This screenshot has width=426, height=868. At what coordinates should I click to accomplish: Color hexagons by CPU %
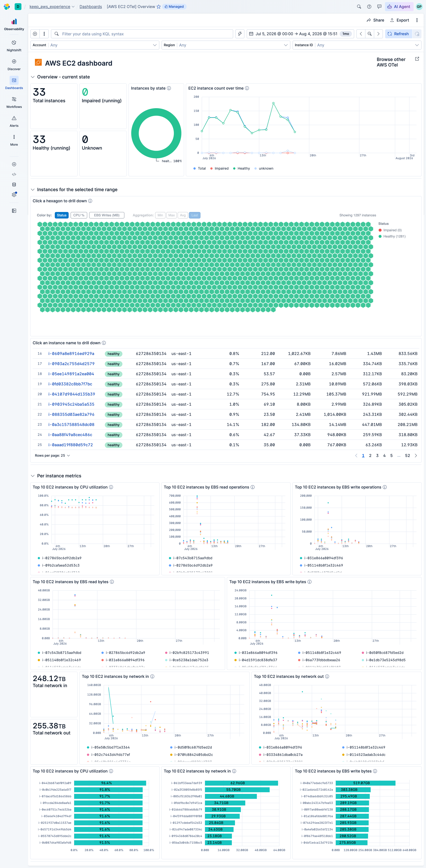coord(79,215)
